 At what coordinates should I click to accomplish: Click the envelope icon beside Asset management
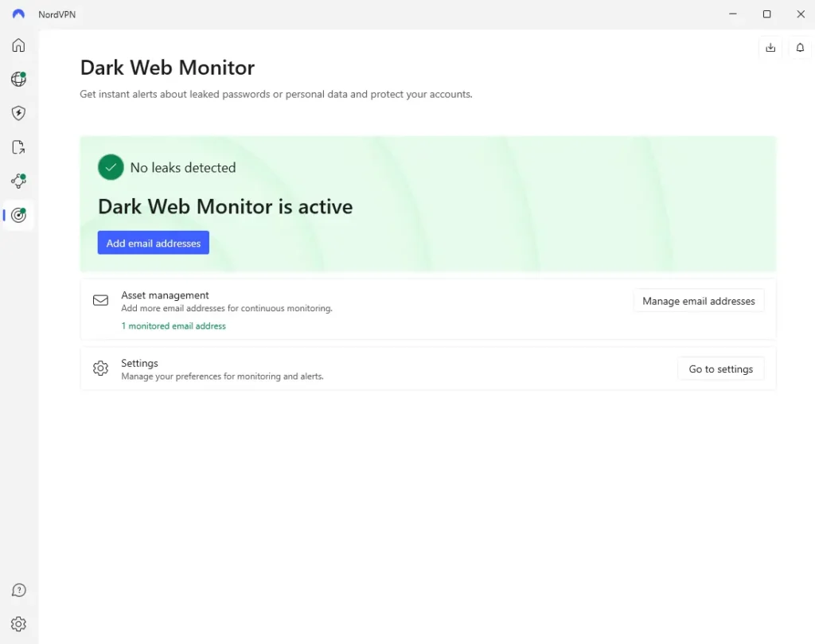tap(100, 301)
